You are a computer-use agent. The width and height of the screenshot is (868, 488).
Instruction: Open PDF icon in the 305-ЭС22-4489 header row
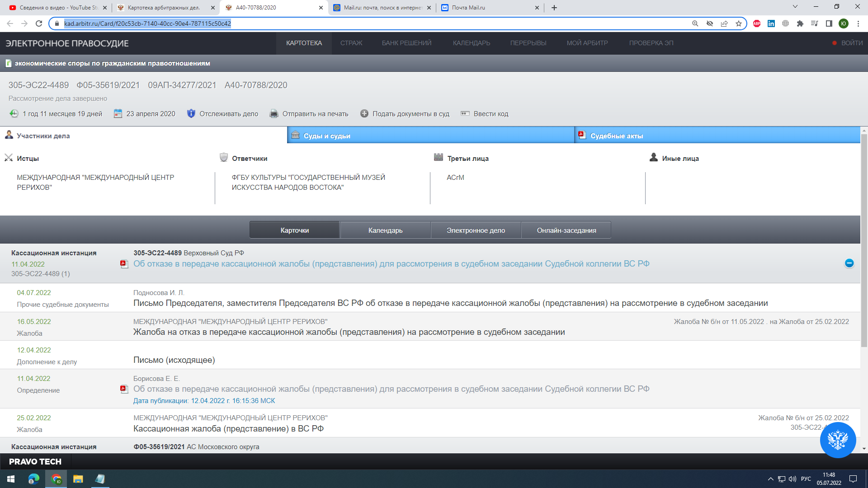[x=124, y=264]
